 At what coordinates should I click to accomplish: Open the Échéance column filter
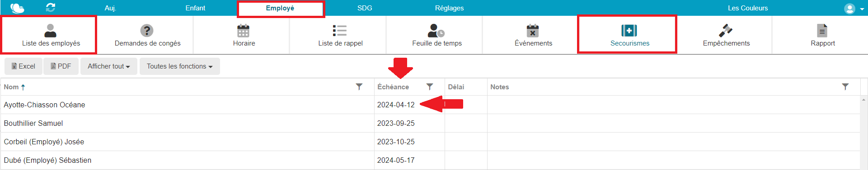click(x=430, y=87)
